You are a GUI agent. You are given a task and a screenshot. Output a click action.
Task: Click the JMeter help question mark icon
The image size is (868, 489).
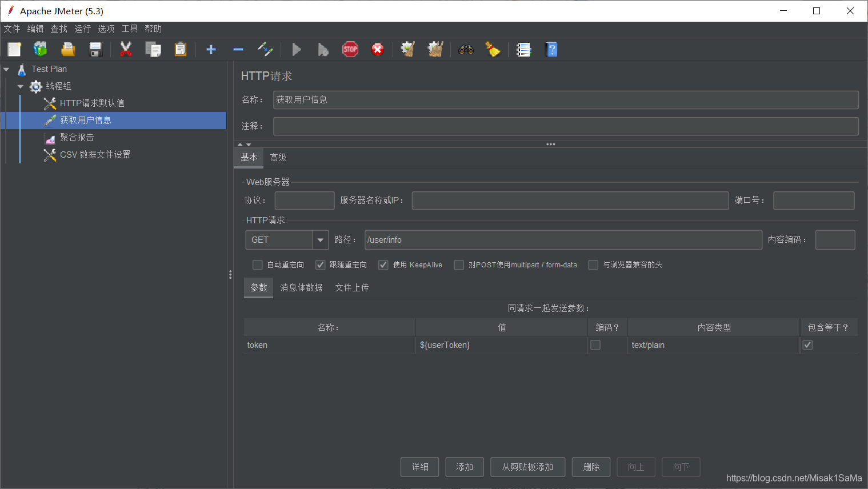click(x=551, y=49)
